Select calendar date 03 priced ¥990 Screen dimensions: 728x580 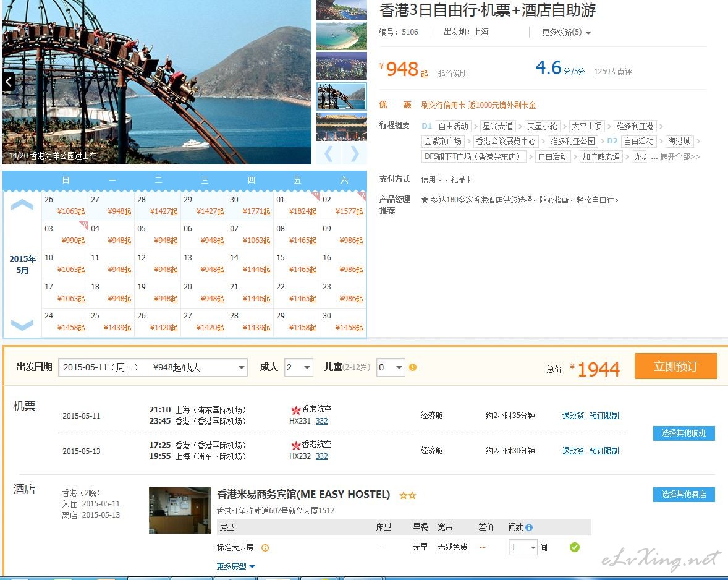[64, 235]
